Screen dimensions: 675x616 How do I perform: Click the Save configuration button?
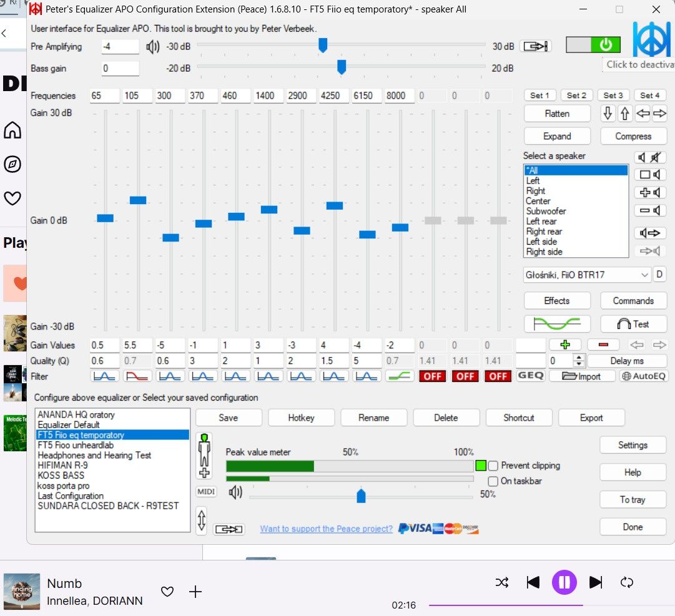pyautogui.click(x=229, y=418)
